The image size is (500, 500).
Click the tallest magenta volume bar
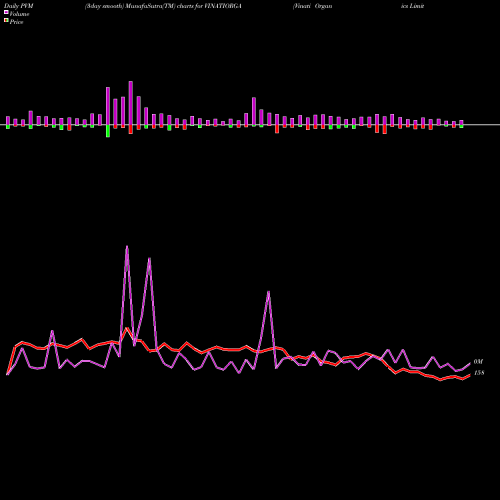pyautogui.click(x=131, y=103)
